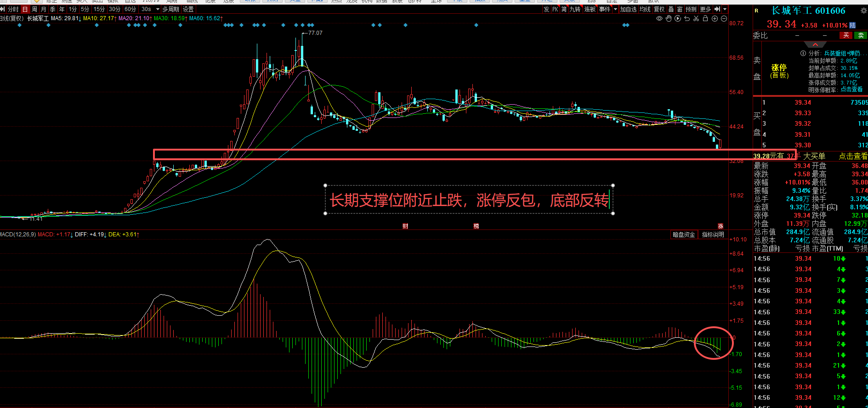This screenshot has height=408, width=868.
Task: Click the 陆 stock connect badge
Action: (853, 25)
